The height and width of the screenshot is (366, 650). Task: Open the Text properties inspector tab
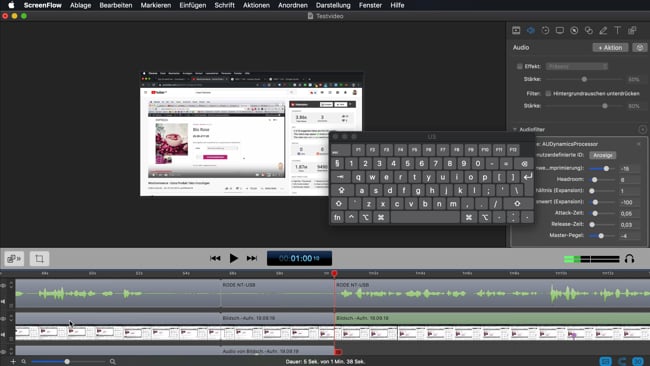click(617, 30)
